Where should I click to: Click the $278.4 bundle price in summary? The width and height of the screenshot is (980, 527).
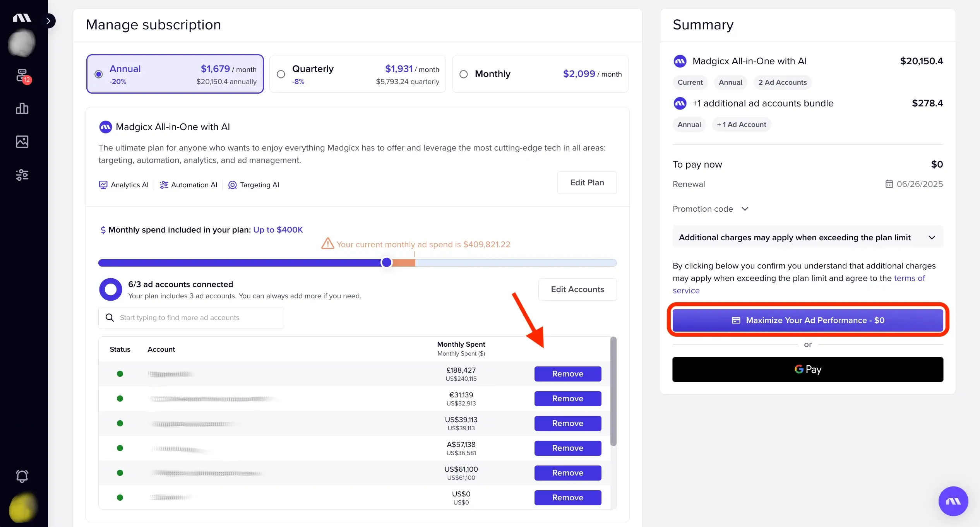[927, 103]
